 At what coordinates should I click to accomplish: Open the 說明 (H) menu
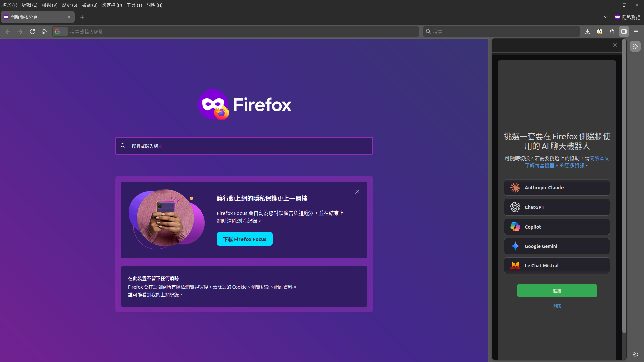tap(154, 5)
